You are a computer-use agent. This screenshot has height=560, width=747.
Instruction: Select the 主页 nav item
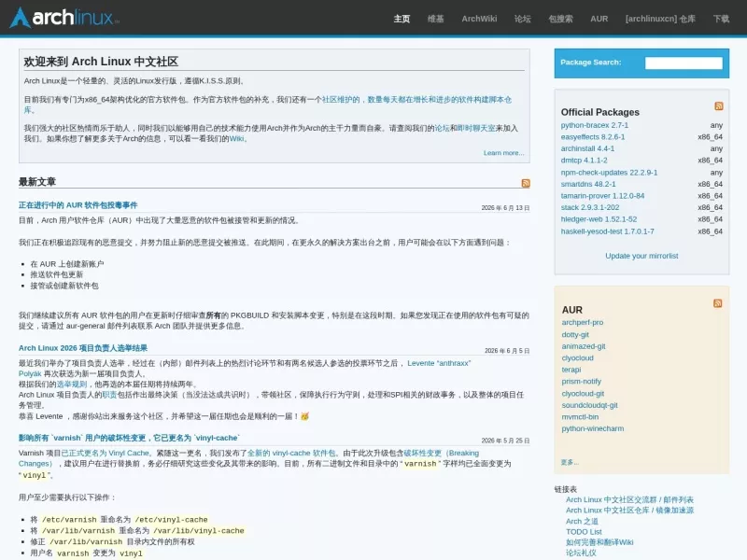coord(402,19)
